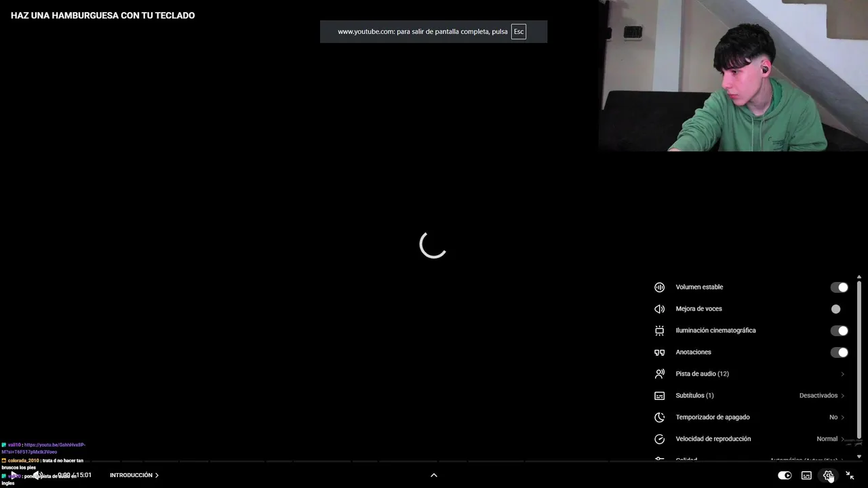Image resolution: width=868 pixels, height=488 pixels.
Task: Click the settings scrollbar down arrow
Action: (859, 457)
